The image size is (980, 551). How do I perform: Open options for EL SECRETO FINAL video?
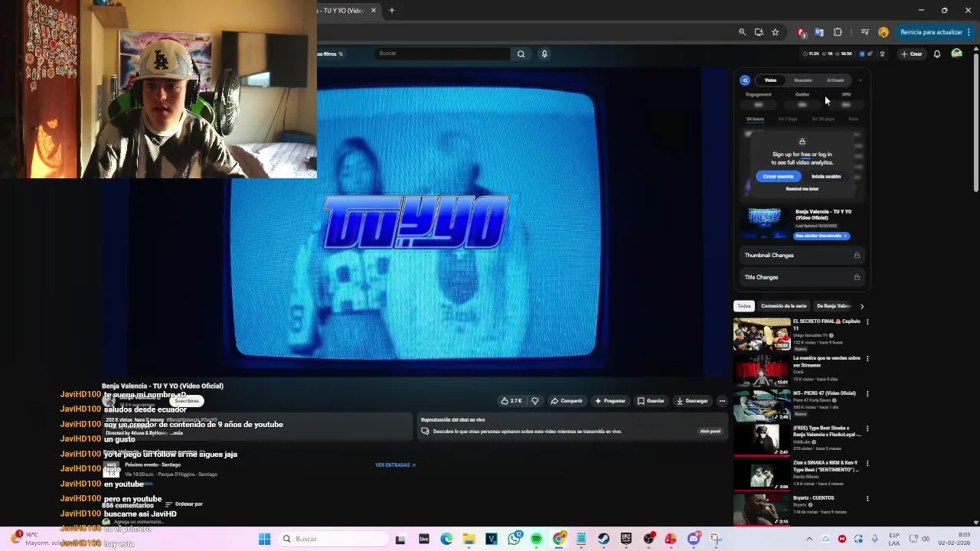click(867, 322)
